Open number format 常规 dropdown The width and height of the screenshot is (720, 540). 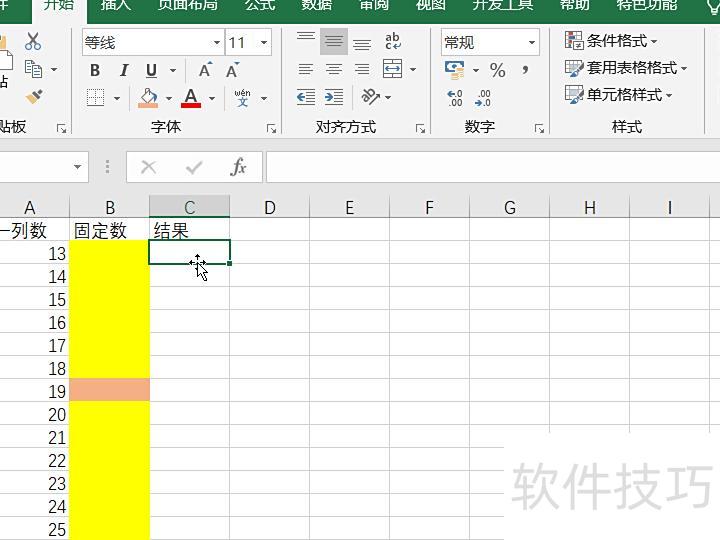coord(532,43)
